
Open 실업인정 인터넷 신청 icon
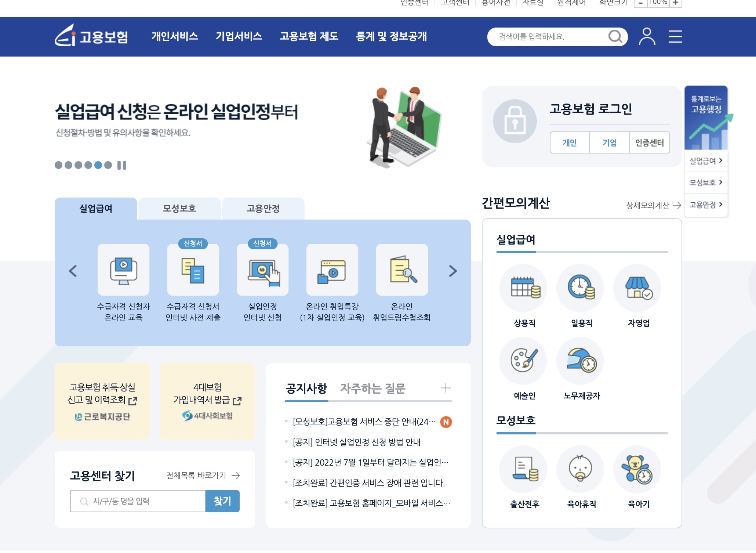coord(262,270)
